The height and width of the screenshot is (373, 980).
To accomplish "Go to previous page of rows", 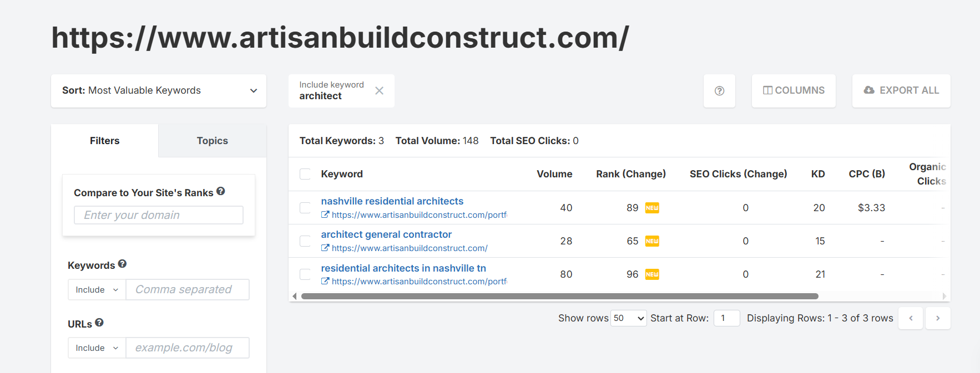I will [x=911, y=318].
